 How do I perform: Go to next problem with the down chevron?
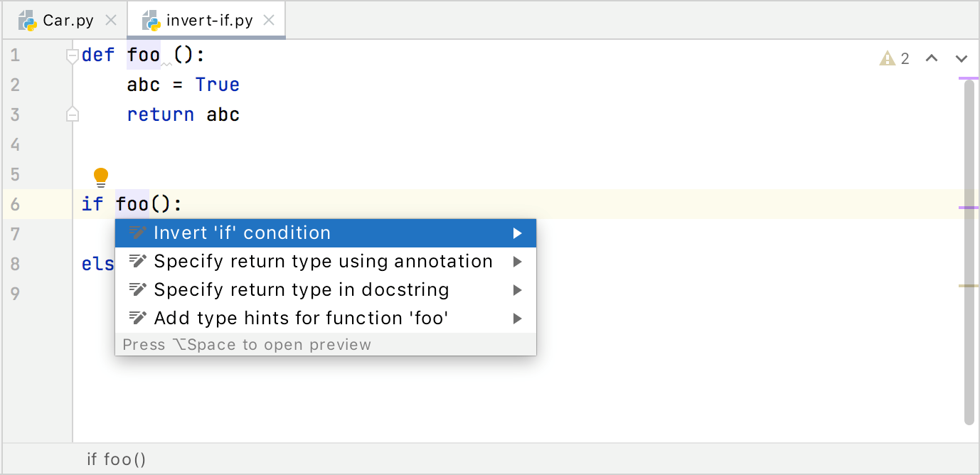tap(962, 58)
